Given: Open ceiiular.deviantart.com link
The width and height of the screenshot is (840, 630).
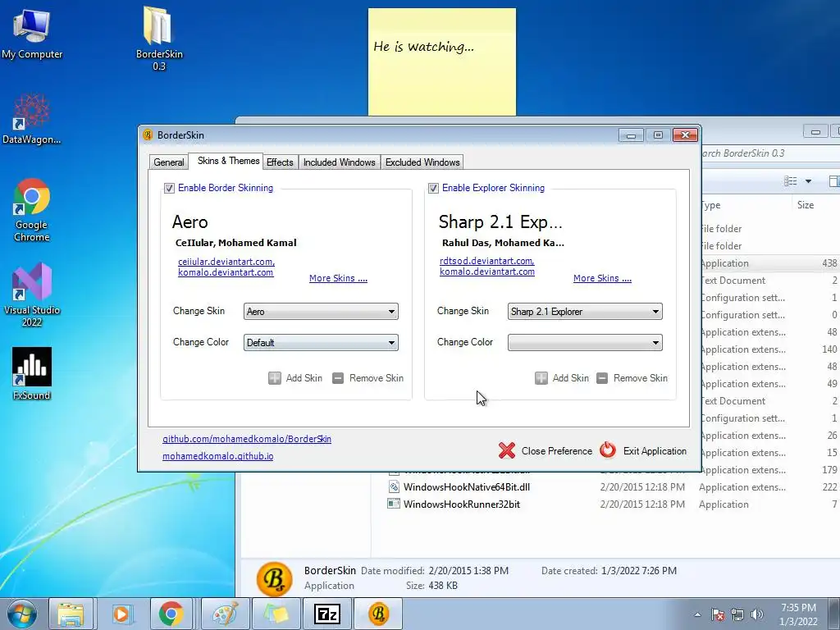Looking at the screenshot, I should (x=226, y=262).
